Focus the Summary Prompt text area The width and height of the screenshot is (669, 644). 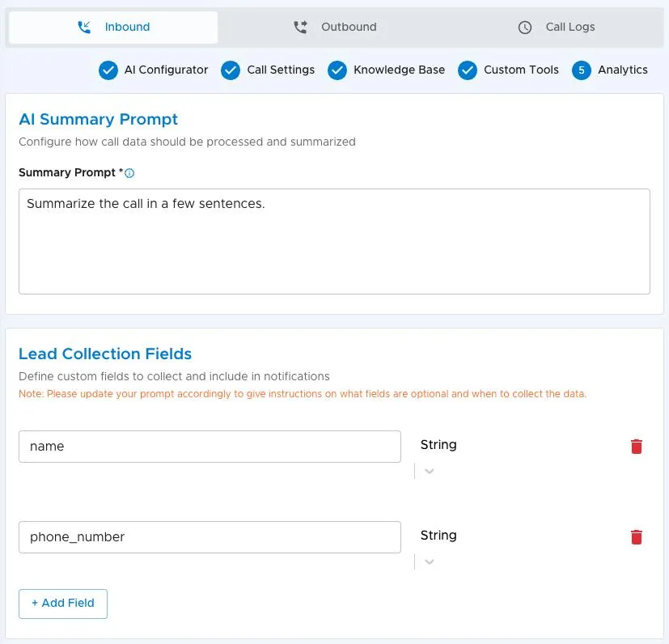[x=335, y=242]
